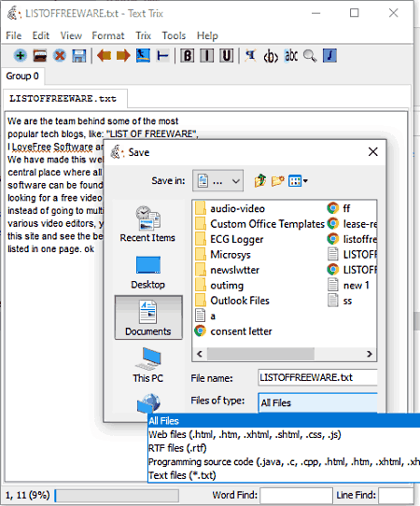The height and width of the screenshot is (506, 420).
Task: Click the open file toolbar icon
Action: (40, 56)
